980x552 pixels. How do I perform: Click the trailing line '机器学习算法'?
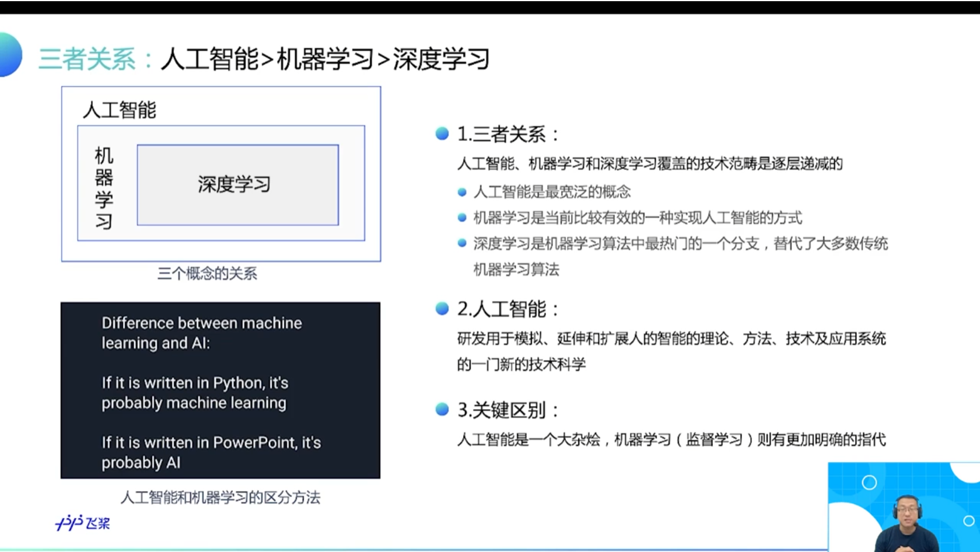pyautogui.click(x=516, y=269)
